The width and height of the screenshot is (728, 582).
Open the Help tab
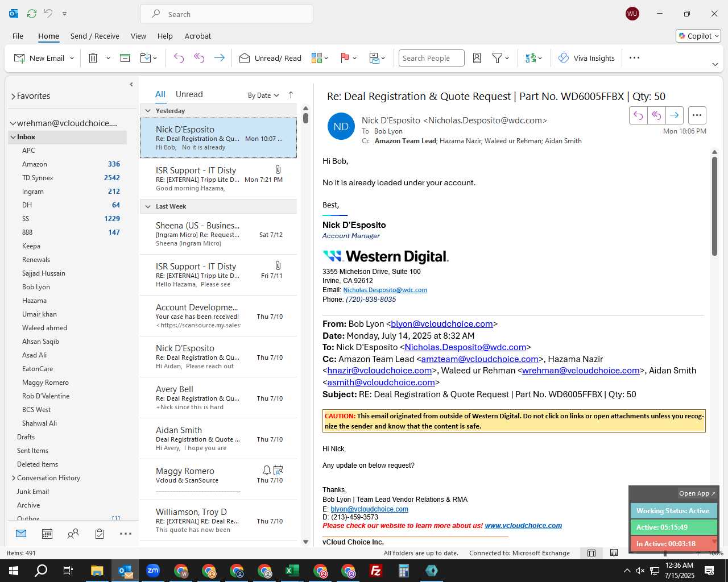165,36
